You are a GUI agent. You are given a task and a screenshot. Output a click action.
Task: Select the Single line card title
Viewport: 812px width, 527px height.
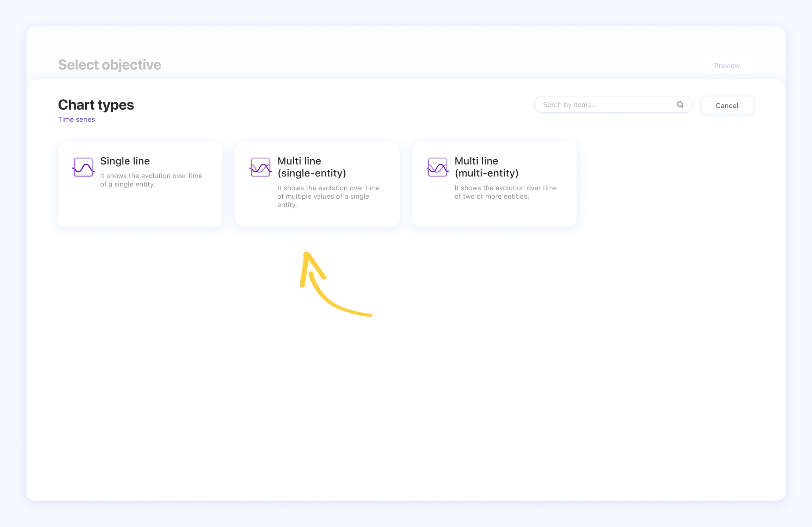click(x=125, y=161)
